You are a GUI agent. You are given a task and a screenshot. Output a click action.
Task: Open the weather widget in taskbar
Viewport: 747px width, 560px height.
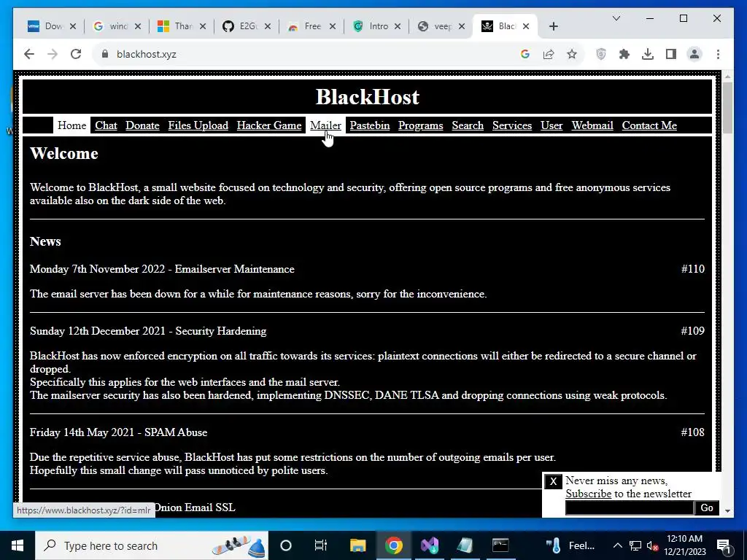(x=570, y=545)
